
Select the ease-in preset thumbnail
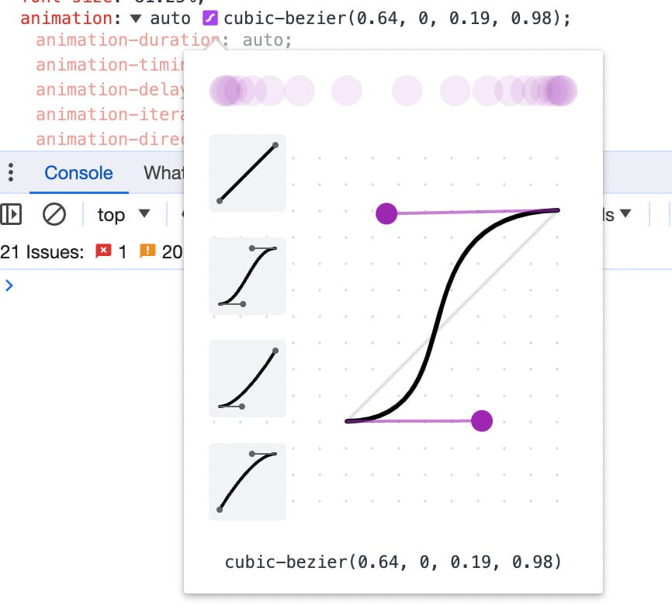pyautogui.click(x=248, y=379)
